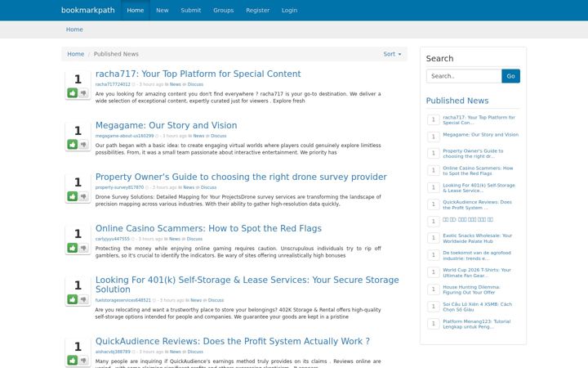This screenshot has height=368, width=588.
Task: Click Discuss link under Megagame post
Action: [219, 136]
